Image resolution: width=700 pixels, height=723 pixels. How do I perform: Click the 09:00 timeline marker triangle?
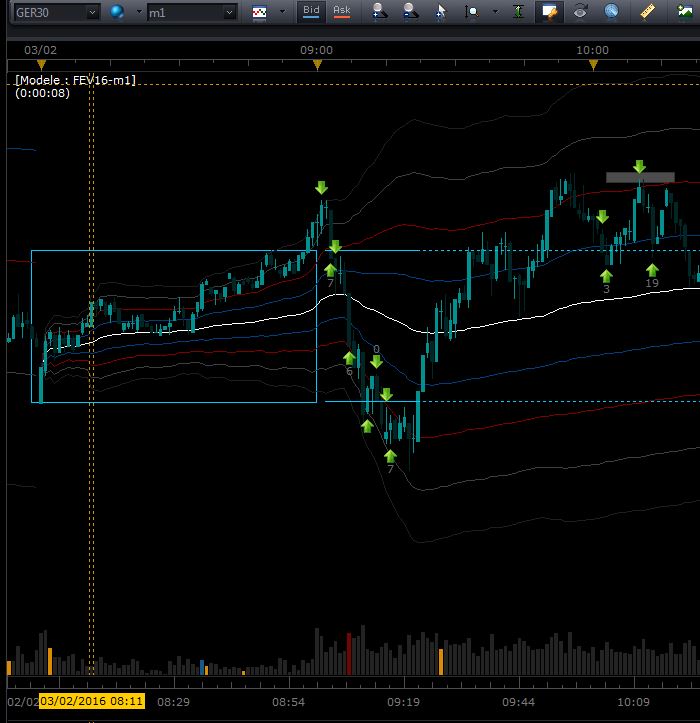click(x=317, y=65)
